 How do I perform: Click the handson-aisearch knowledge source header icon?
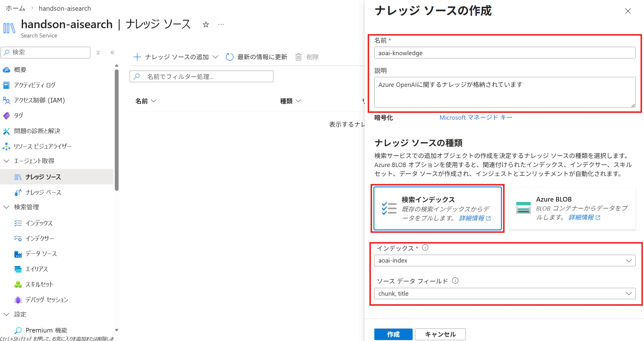click(9, 28)
